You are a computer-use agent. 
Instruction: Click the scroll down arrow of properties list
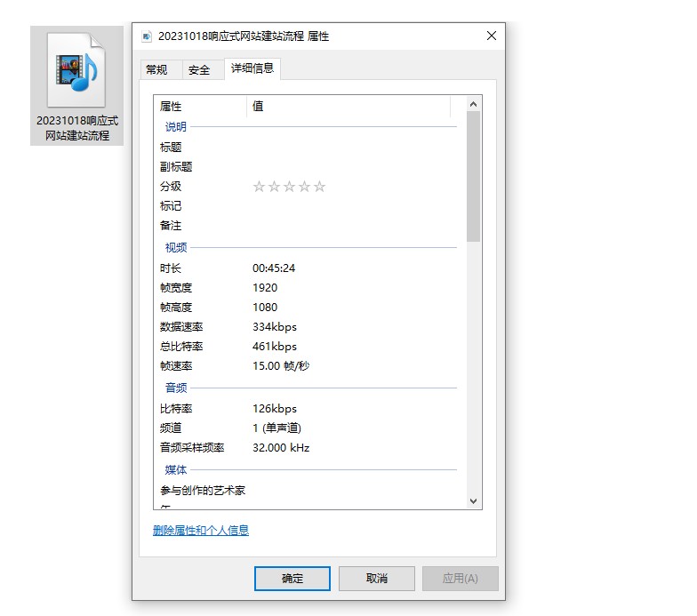pos(473,501)
